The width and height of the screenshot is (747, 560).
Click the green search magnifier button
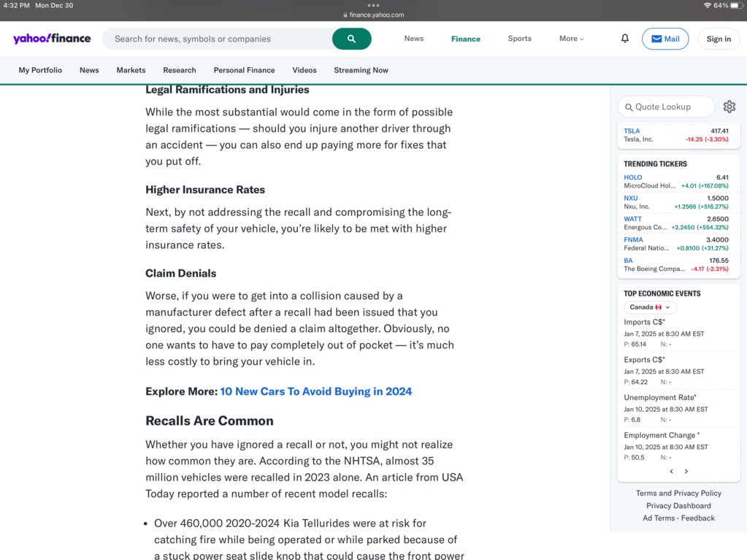pyautogui.click(x=351, y=39)
